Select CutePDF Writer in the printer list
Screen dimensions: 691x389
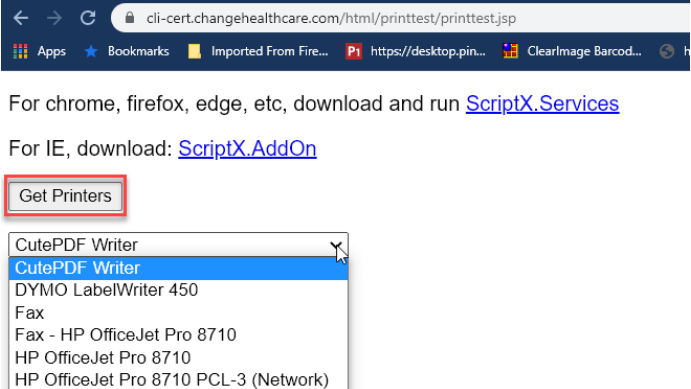pos(178,268)
